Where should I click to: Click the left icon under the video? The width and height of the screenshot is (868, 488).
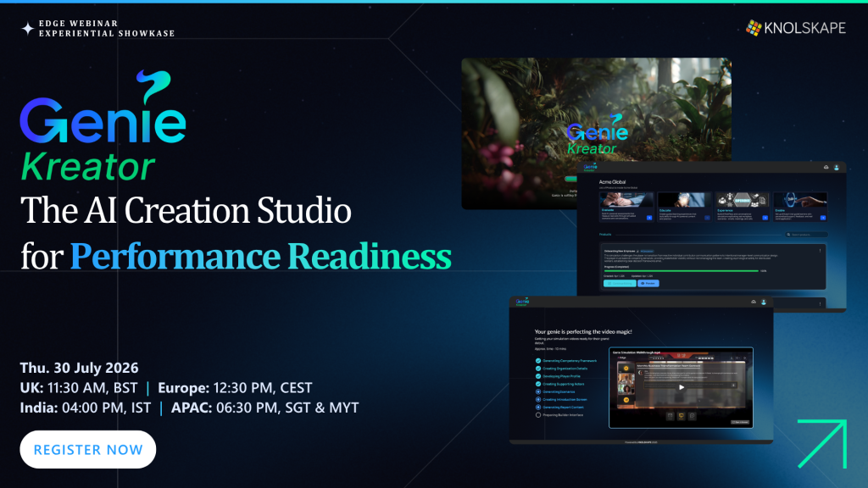coord(670,416)
